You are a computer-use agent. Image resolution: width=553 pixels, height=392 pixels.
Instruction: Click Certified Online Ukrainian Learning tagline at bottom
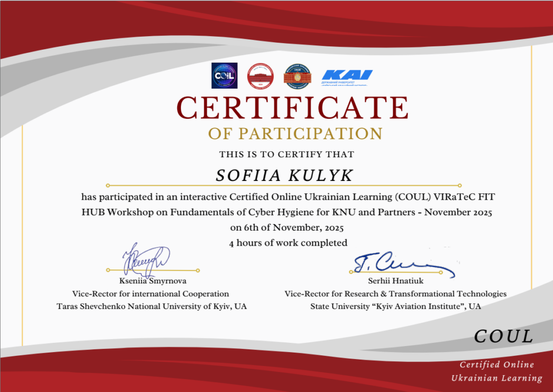[497, 371]
